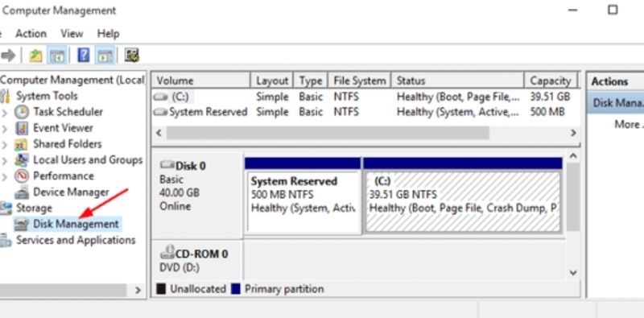Select the (C:) 39.51 GB partition block
The width and height of the screenshot is (644, 318).
coord(462,201)
